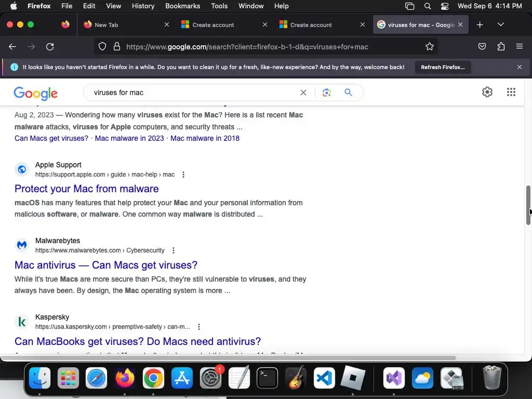Image resolution: width=532 pixels, height=399 pixels.
Task: Open the Bookmarks menu
Action: tap(182, 6)
